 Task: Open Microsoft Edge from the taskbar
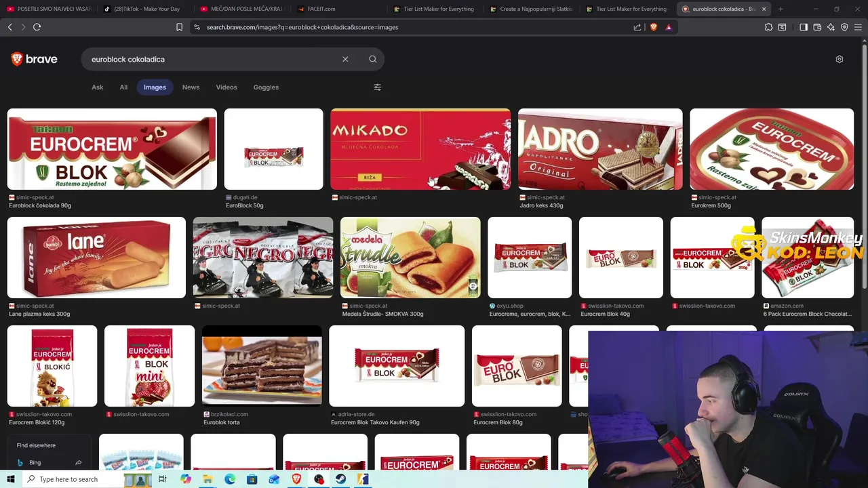(230, 479)
